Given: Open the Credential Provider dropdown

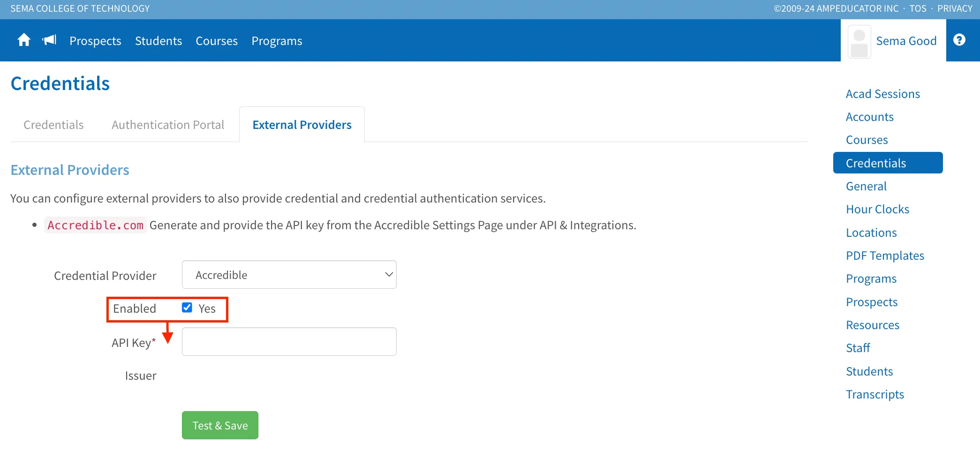Looking at the screenshot, I should coord(289,275).
